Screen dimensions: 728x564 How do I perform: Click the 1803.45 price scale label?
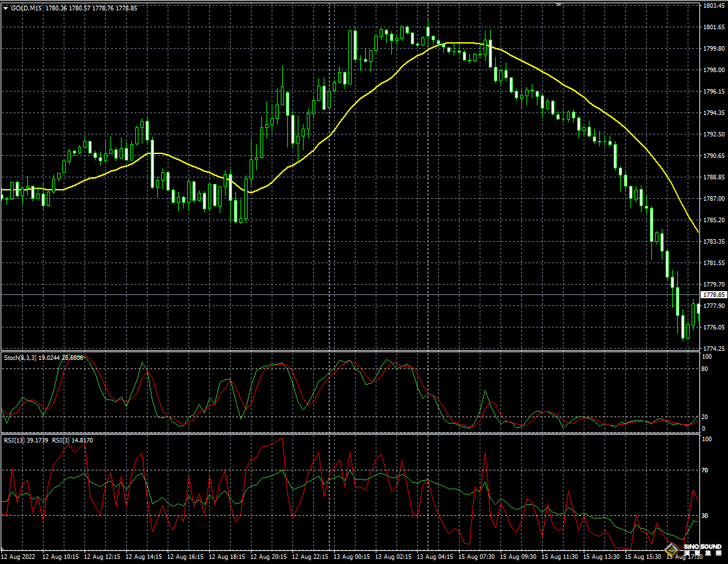(x=714, y=5)
